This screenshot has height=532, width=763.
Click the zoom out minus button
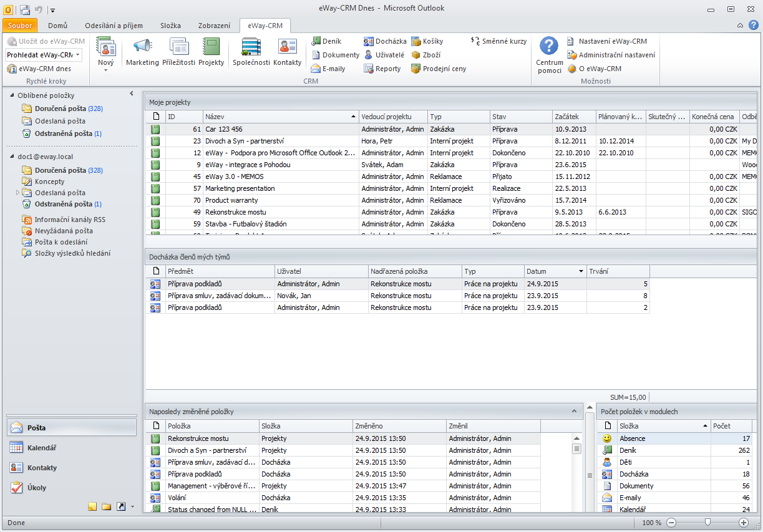coord(671,523)
